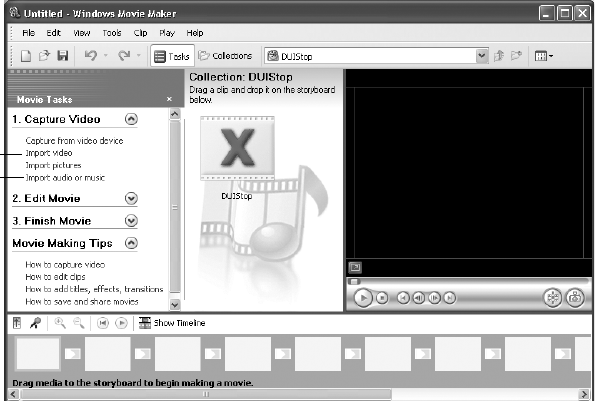Open the Views dropdown button

[543, 56]
